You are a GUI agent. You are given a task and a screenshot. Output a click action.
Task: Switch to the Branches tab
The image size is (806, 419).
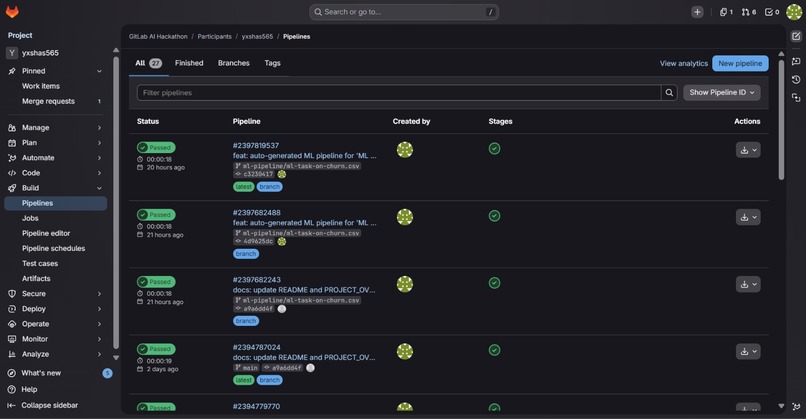click(x=233, y=63)
